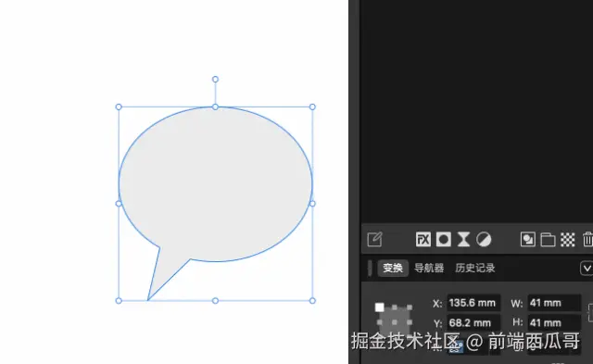Select the gray speech bubble shape
Screen dimensions: 593x364
tap(216, 185)
